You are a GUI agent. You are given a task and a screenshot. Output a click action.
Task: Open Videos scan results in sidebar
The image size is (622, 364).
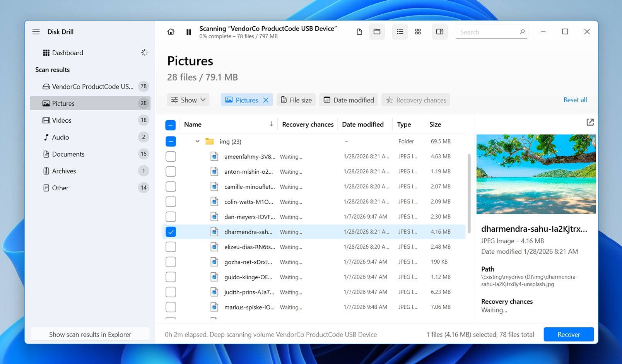point(62,120)
